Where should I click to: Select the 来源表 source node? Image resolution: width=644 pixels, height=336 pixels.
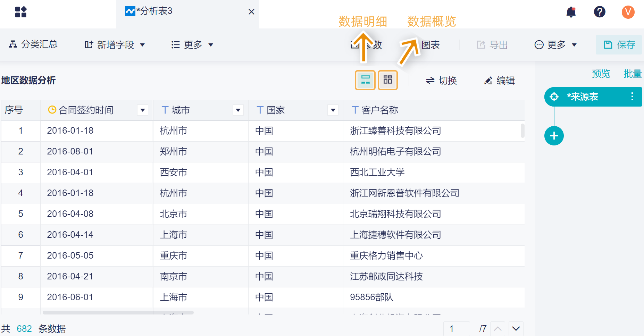[593, 96]
